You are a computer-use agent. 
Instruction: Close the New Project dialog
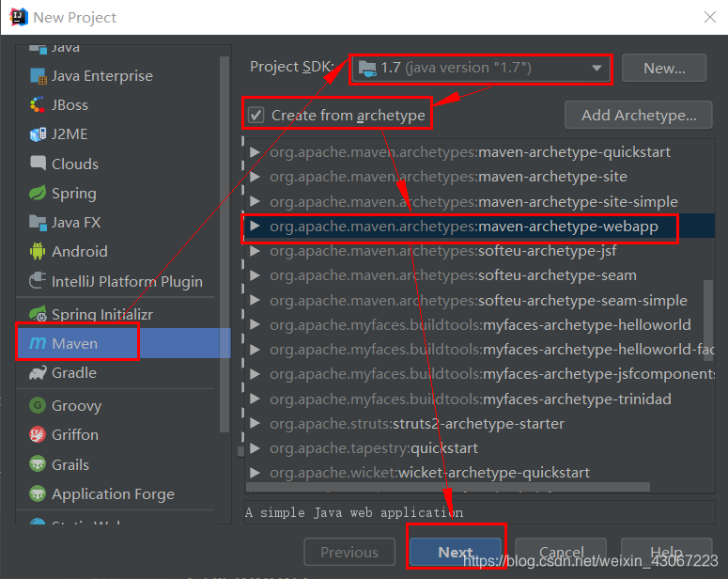pos(710,17)
